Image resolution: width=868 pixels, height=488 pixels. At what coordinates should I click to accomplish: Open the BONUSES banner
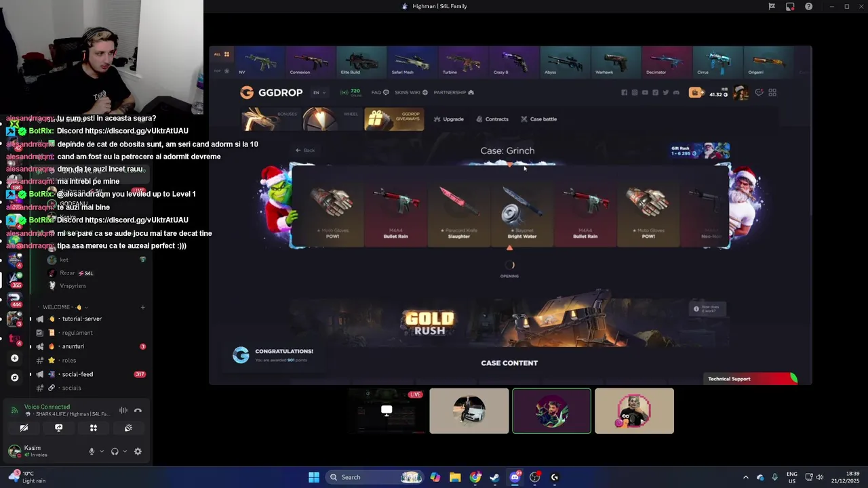[x=271, y=119]
